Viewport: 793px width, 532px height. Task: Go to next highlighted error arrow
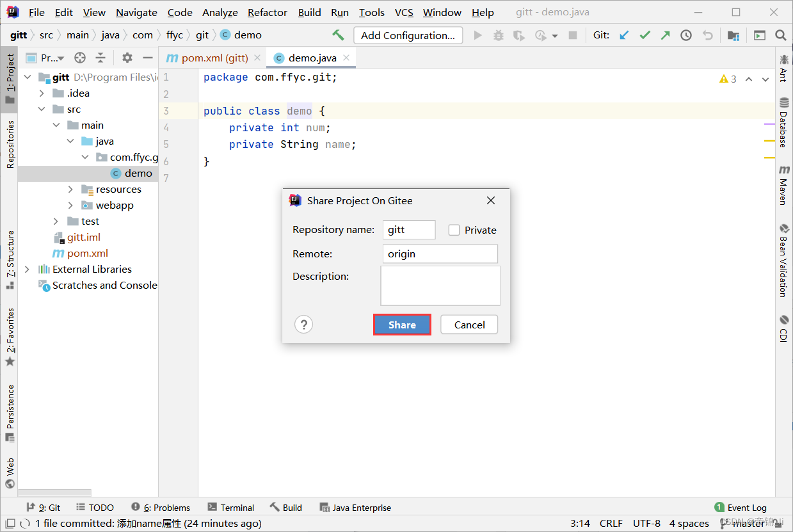pyautogui.click(x=765, y=79)
